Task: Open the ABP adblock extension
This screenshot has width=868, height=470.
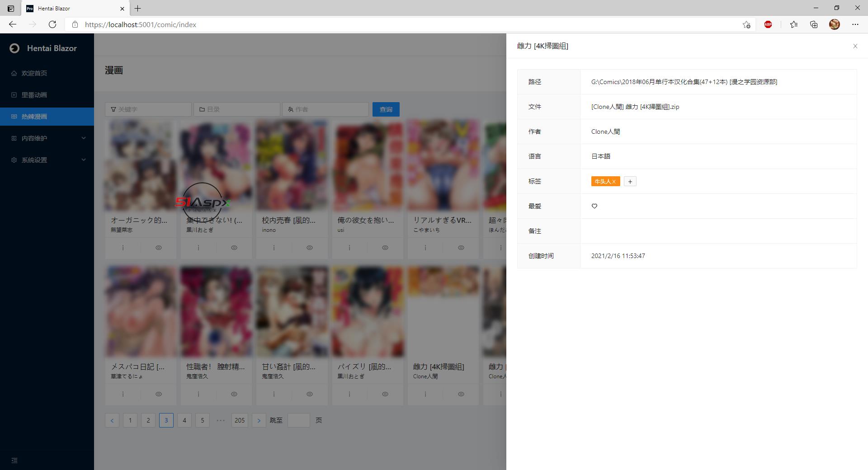Action: coord(768,24)
